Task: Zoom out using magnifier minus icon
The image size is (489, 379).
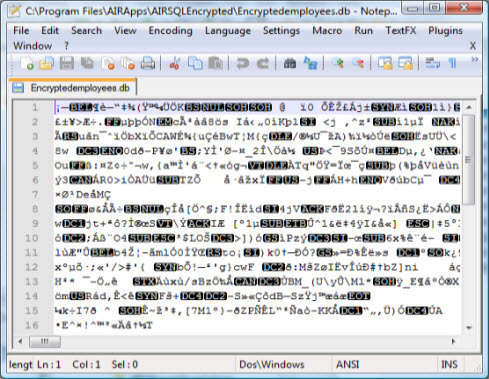Action: pos(358,63)
